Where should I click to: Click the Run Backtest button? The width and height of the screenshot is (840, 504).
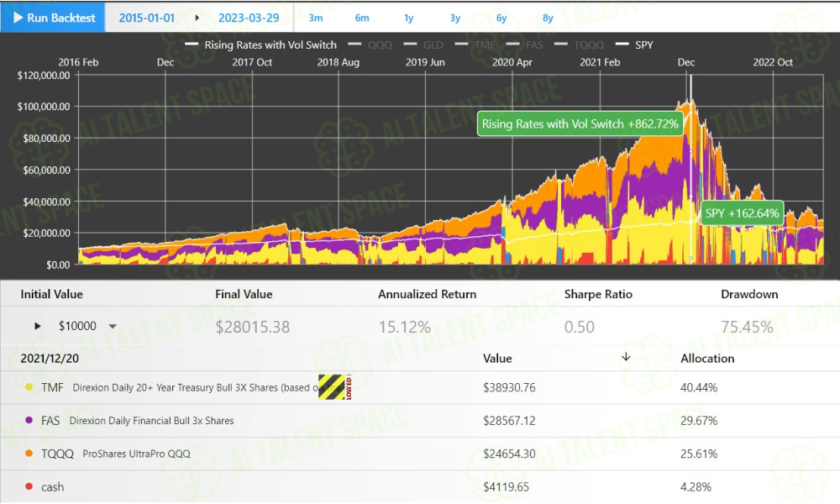[x=53, y=18]
